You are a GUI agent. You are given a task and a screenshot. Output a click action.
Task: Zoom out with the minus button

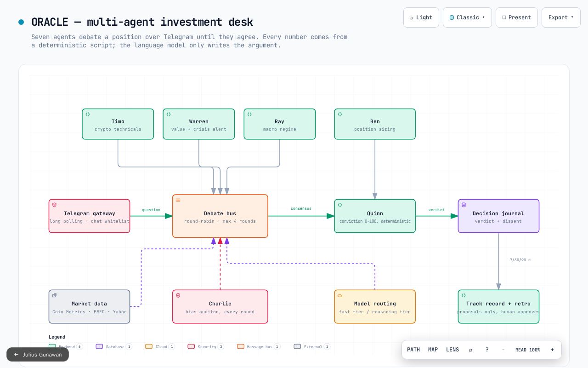pyautogui.click(x=503, y=350)
